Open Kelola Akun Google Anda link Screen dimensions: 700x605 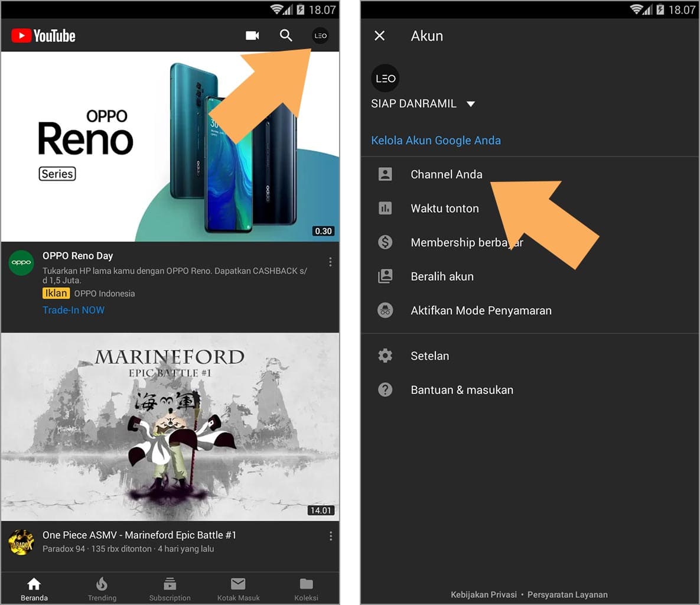pos(436,140)
